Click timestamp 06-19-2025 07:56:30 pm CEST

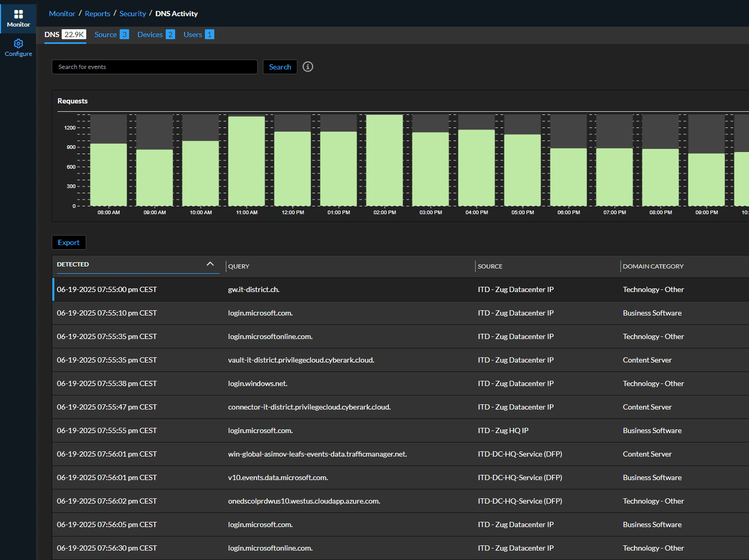click(x=107, y=548)
